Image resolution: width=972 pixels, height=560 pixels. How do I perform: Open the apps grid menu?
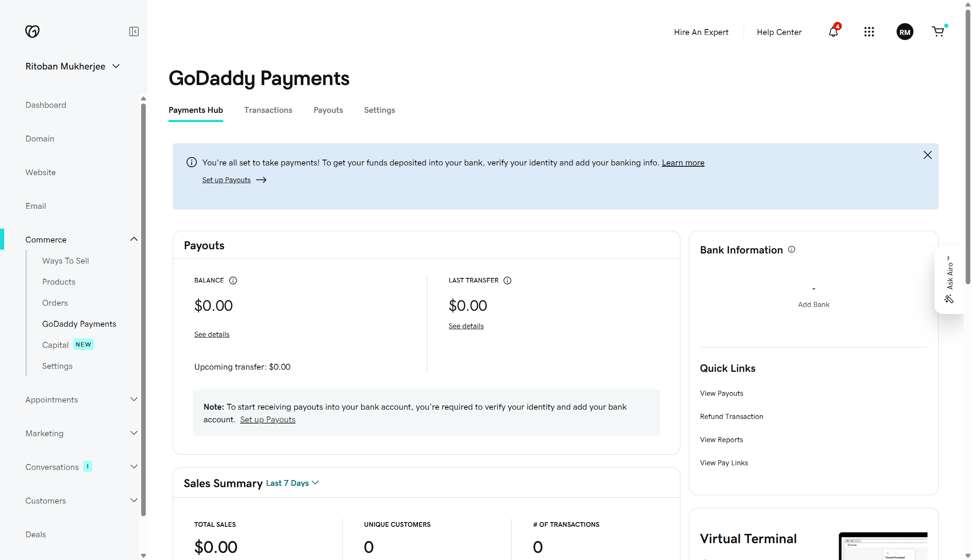pos(869,32)
